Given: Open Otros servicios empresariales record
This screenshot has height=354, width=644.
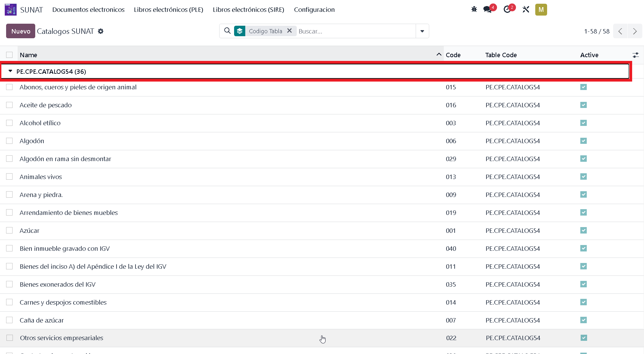Looking at the screenshot, I should (x=62, y=338).
